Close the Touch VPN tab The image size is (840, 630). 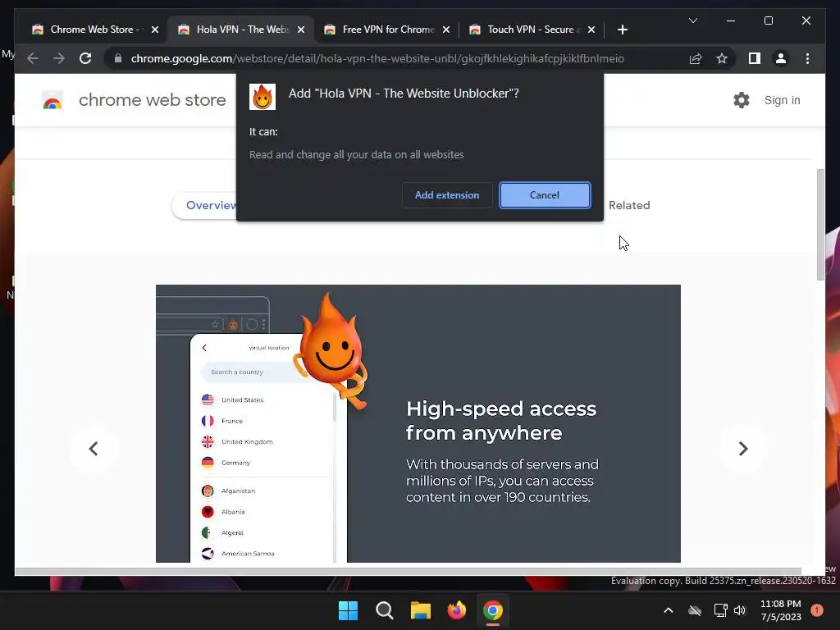tap(591, 30)
